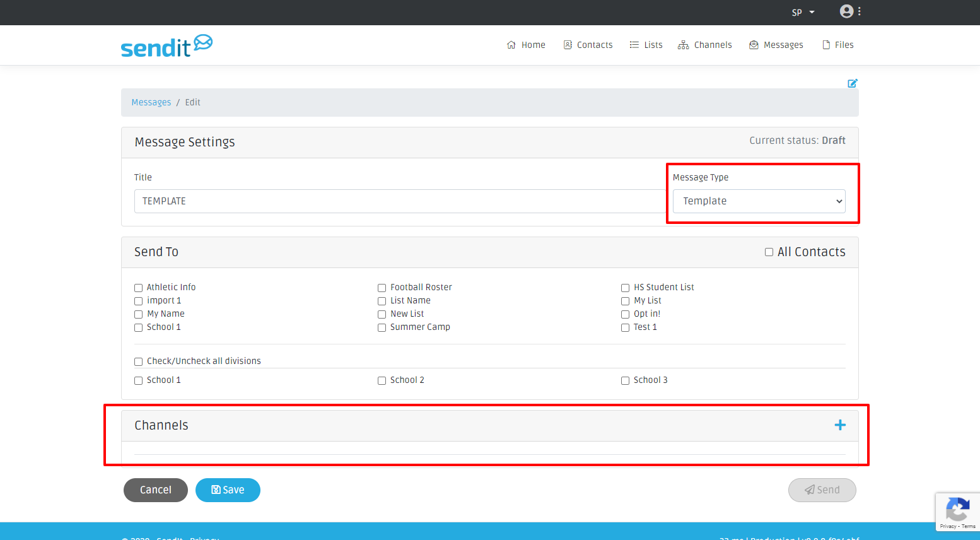
Task: Navigate to the Lists page
Action: (x=646, y=45)
